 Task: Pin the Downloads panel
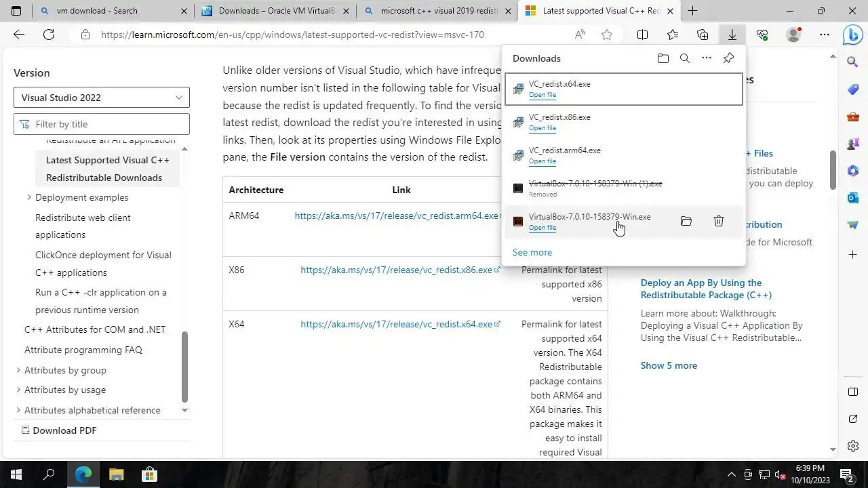click(728, 58)
